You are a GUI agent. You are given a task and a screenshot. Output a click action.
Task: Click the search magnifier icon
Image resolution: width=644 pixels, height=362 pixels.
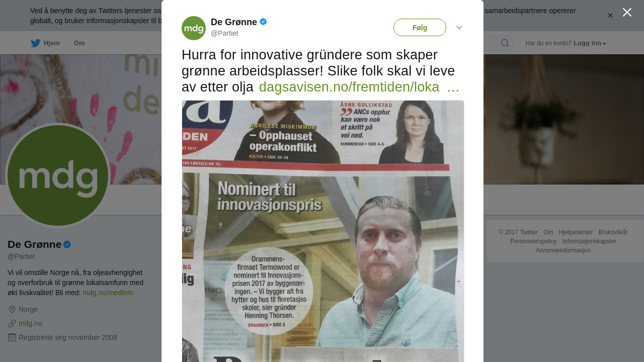(505, 43)
